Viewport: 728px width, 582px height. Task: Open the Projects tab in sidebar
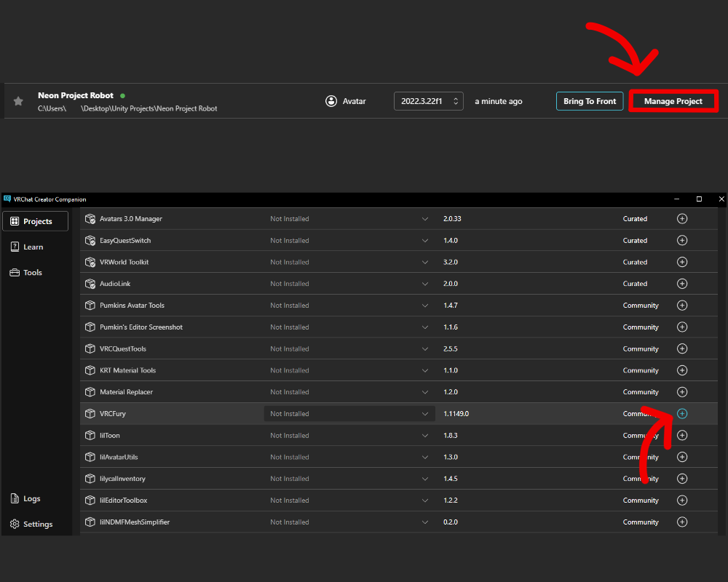(x=35, y=221)
